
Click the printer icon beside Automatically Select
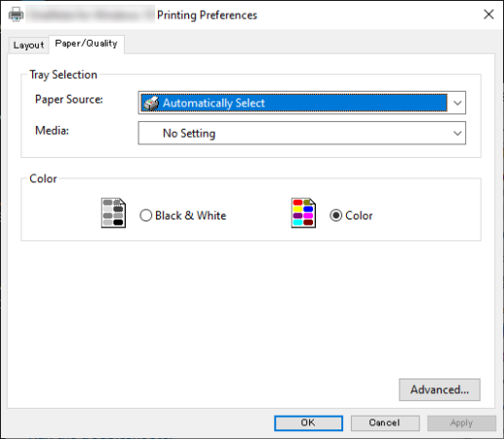pyautogui.click(x=151, y=103)
